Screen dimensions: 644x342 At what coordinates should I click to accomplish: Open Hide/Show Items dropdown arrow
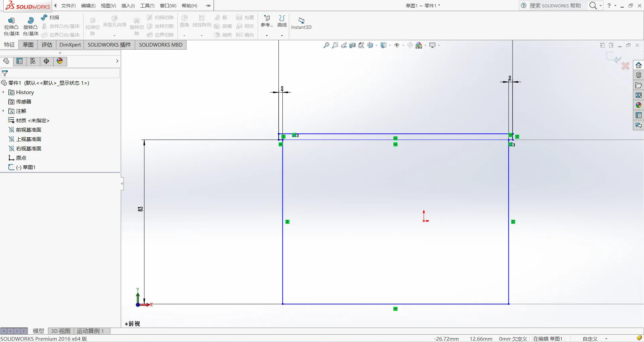click(x=403, y=45)
